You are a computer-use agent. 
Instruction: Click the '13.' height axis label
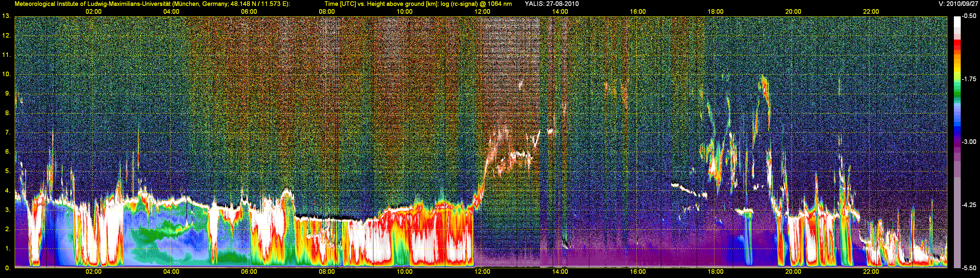6,16
